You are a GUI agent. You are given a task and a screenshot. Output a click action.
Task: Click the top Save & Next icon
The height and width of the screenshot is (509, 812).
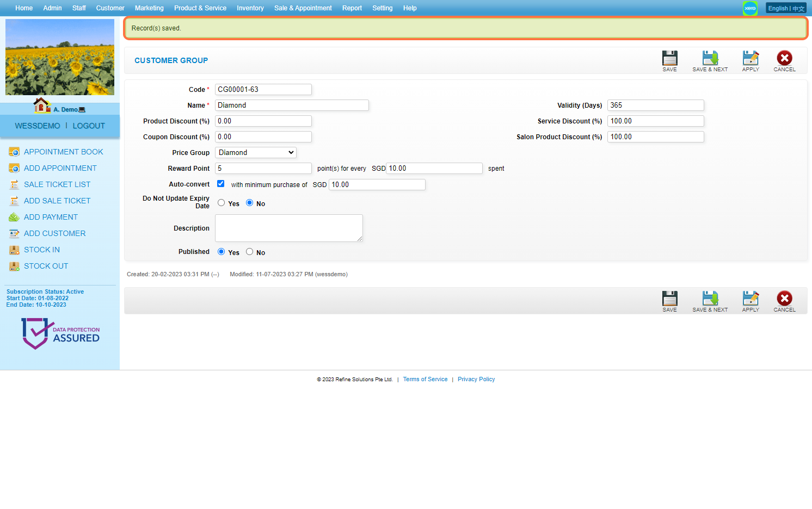[x=710, y=58]
